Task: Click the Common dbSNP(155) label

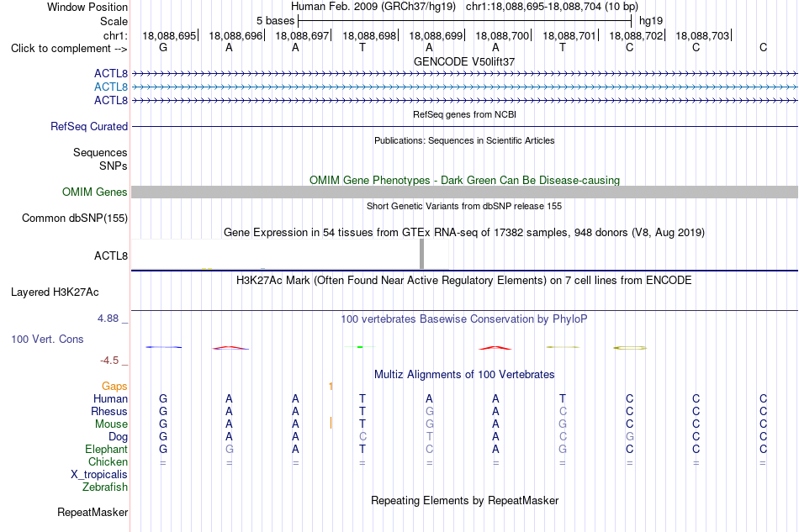Action: 74,218
